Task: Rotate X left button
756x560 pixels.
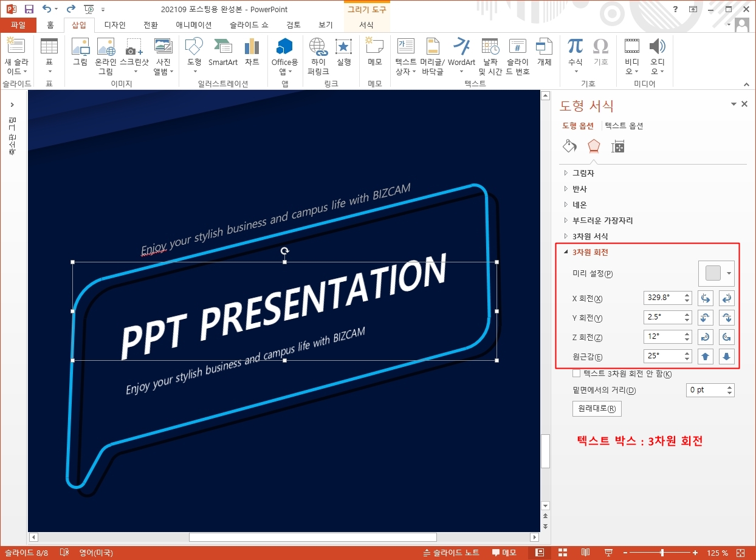Action: [x=706, y=298]
